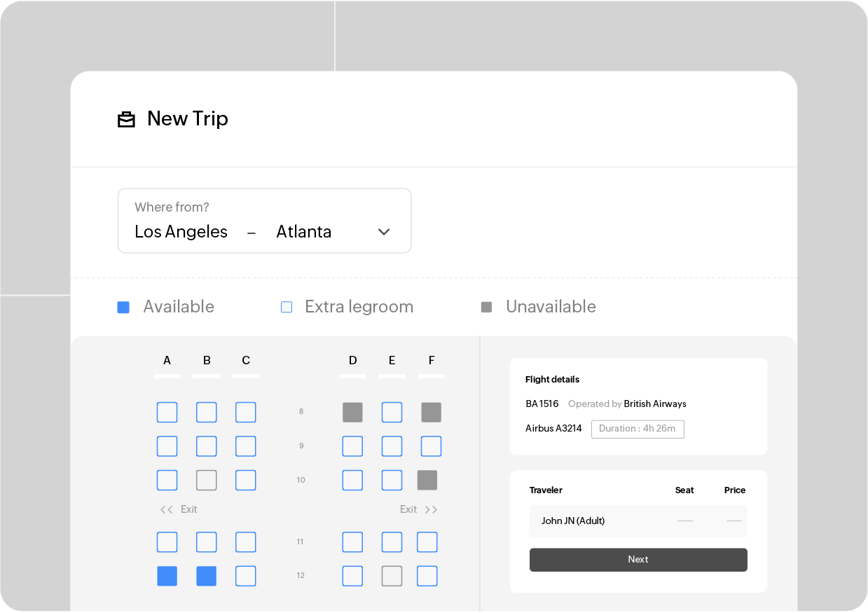The width and height of the screenshot is (868, 613).
Task: Click the blue Available color swatch
Action: coord(123,307)
